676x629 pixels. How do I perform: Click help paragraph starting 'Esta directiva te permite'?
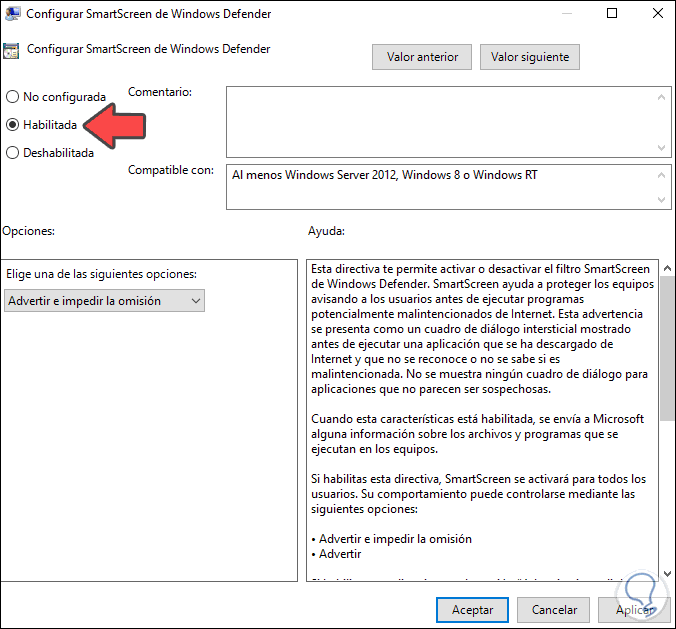(x=482, y=329)
